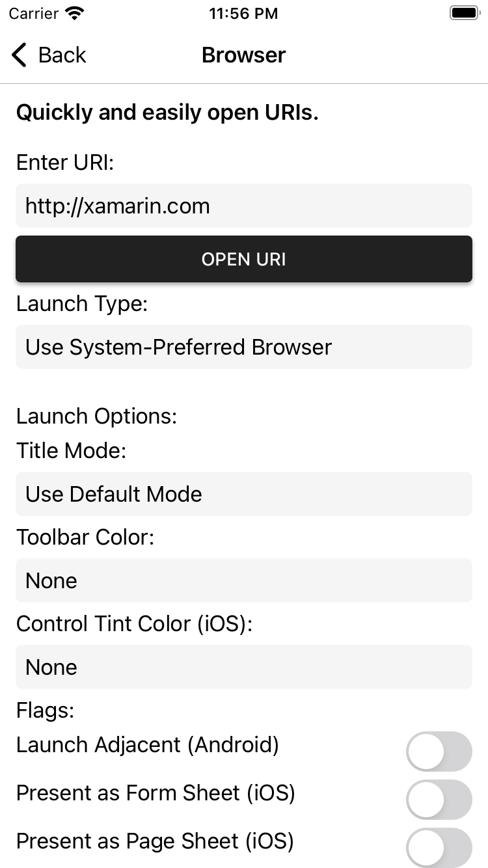The image size is (488, 868).
Task: Tap the Wi-Fi signal icon
Action: (x=72, y=12)
